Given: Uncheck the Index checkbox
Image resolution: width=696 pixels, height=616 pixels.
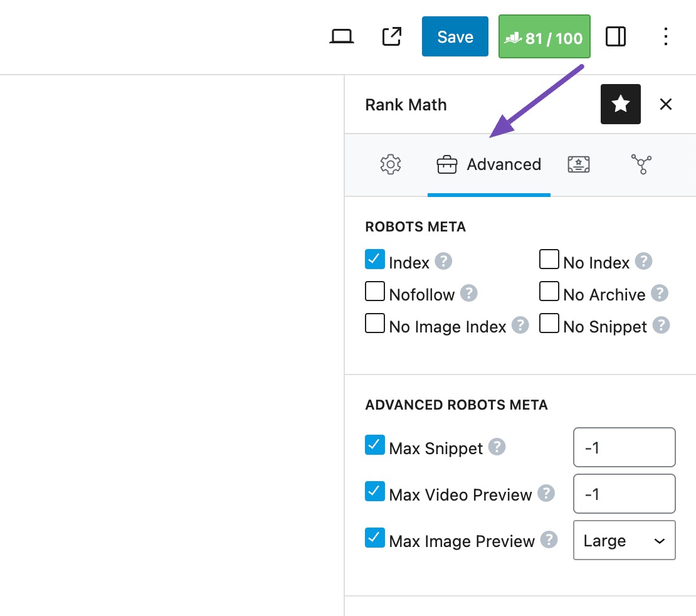Looking at the screenshot, I should pyautogui.click(x=374, y=259).
